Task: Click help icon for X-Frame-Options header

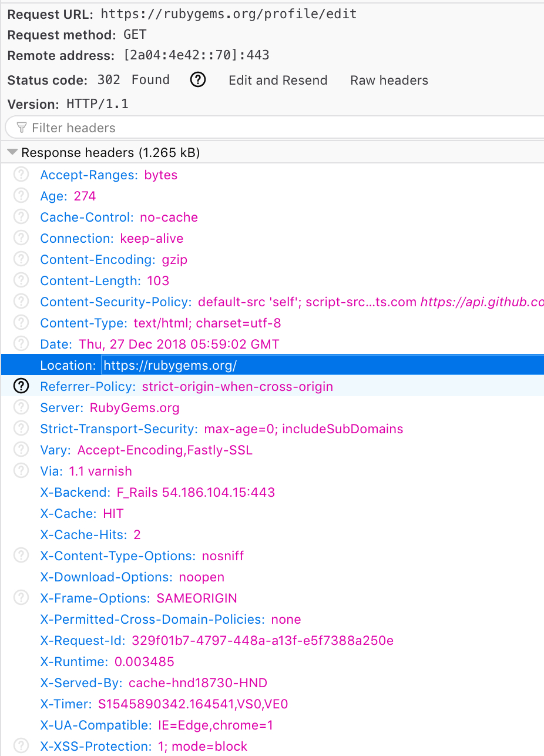Action: tap(21, 598)
